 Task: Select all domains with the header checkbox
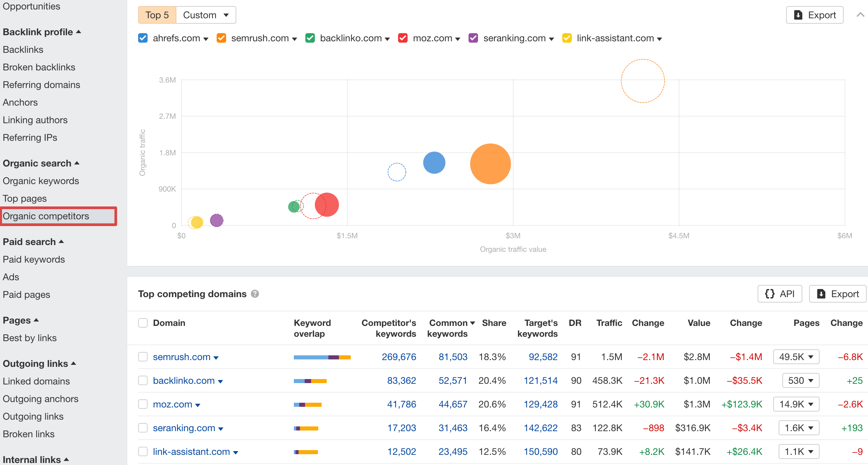coord(143,323)
